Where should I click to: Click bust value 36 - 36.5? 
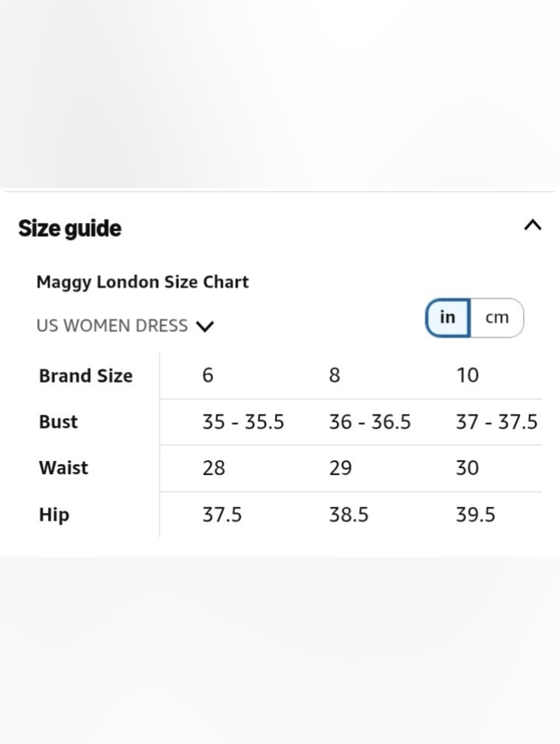370,422
